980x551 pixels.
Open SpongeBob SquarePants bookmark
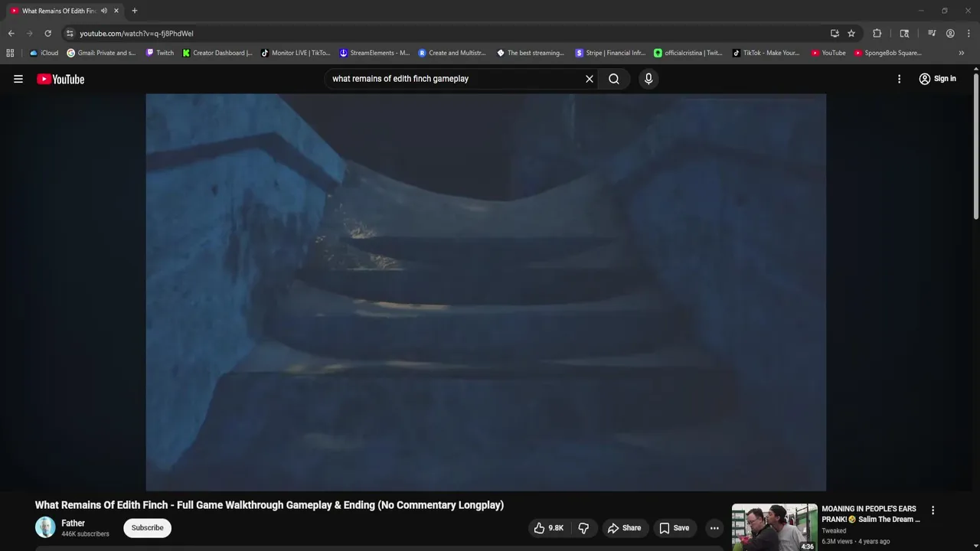(888, 53)
